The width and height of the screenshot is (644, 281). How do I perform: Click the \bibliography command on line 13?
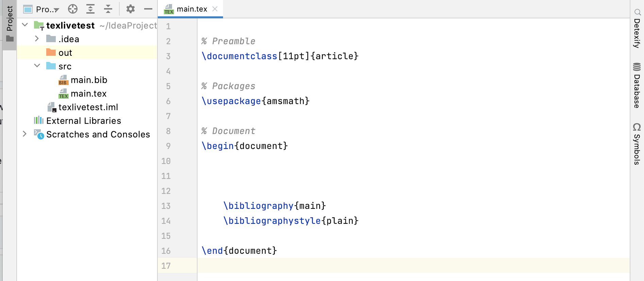click(258, 206)
